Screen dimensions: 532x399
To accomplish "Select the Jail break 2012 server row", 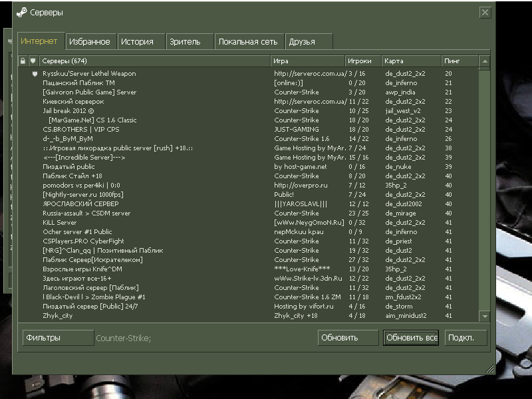I will pos(248,111).
